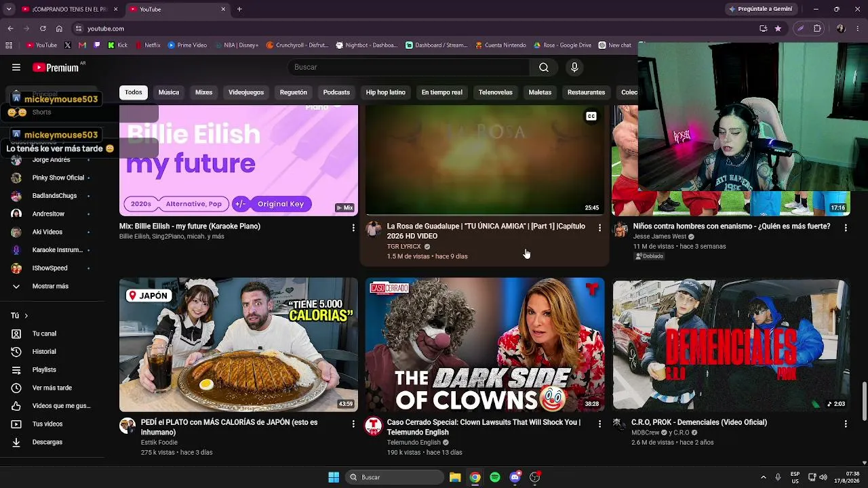Select the Reguetón filter chip
This screenshot has width=868, height=488.
294,92
